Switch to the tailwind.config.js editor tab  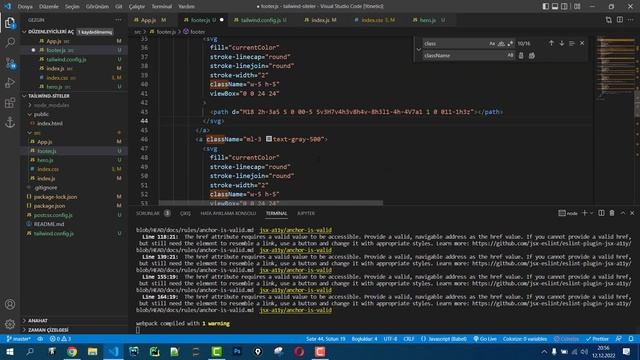tap(260, 20)
